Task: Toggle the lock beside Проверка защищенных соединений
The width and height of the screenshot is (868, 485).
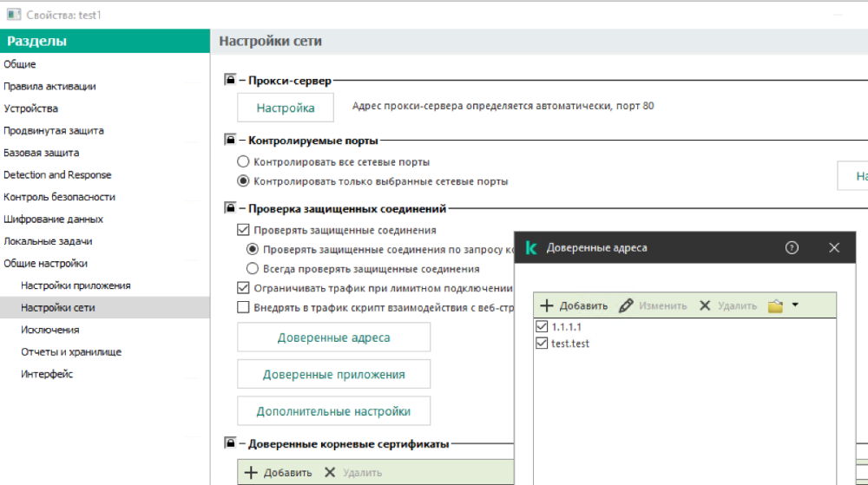Action: [230, 208]
